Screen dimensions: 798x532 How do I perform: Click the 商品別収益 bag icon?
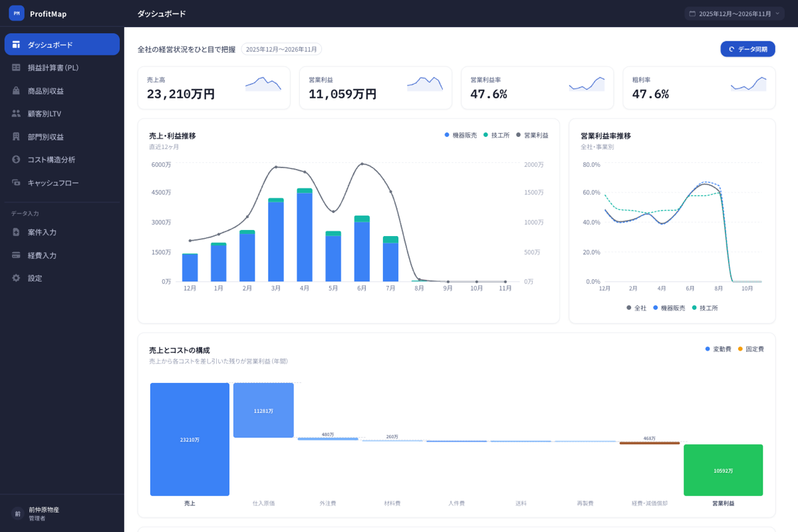[16, 90]
